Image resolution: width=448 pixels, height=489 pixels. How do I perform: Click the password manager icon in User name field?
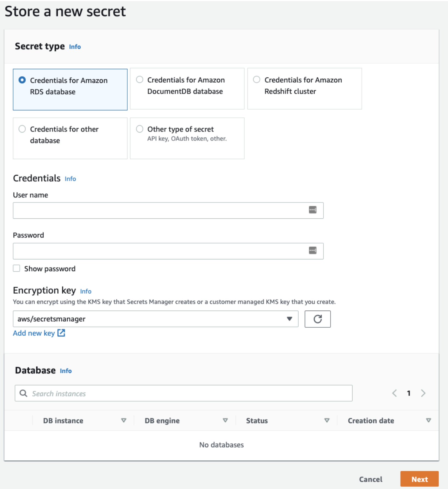312,210
